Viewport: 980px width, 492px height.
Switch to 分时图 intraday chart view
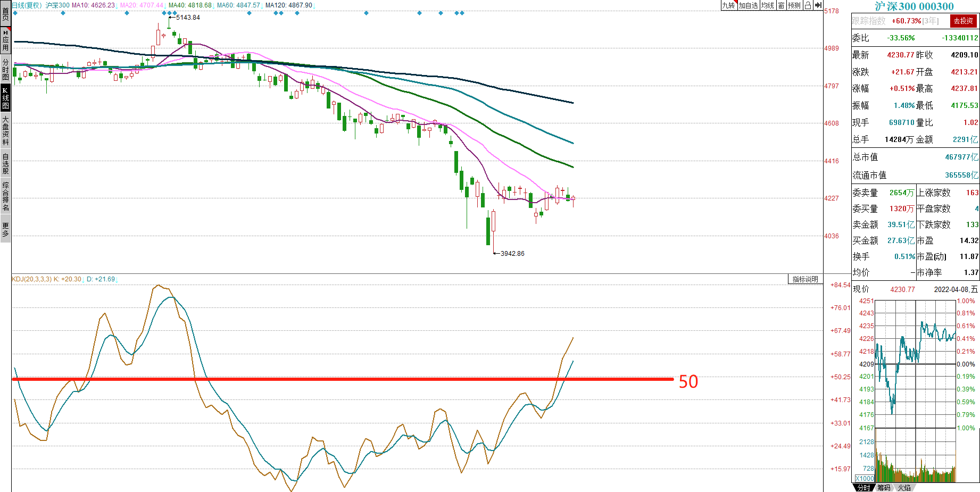coord(5,70)
